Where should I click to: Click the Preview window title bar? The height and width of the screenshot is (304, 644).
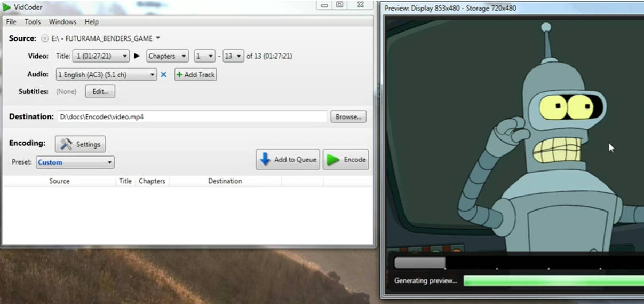pyautogui.click(x=513, y=8)
